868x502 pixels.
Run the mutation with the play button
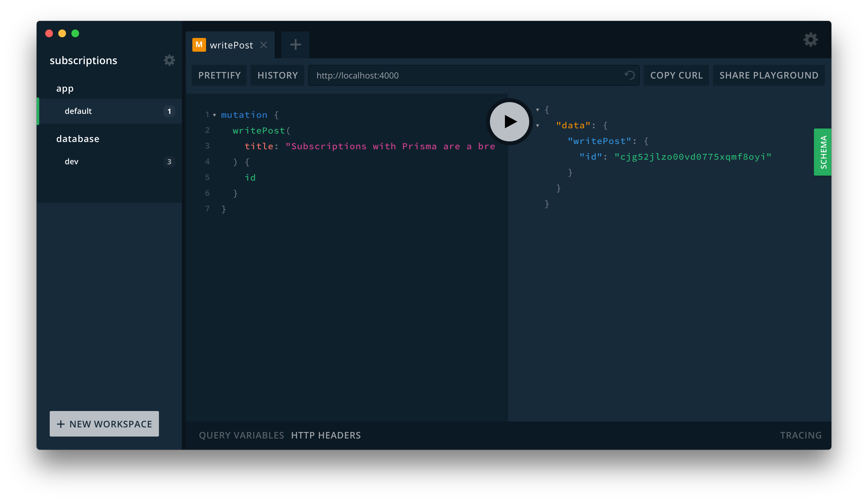[x=509, y=122]
